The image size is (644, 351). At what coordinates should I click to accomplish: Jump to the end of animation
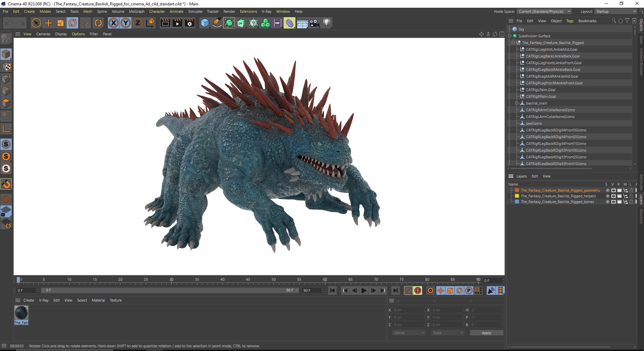click(396, 290)
